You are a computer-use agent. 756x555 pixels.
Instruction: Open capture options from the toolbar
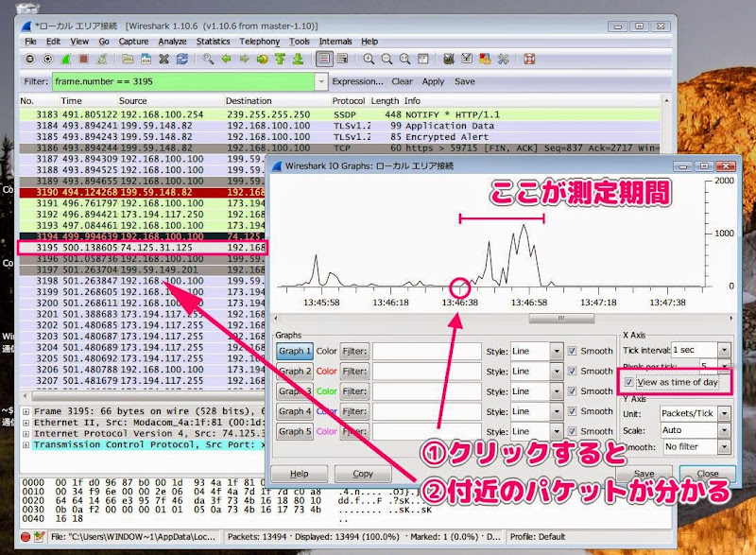point(48,60)
